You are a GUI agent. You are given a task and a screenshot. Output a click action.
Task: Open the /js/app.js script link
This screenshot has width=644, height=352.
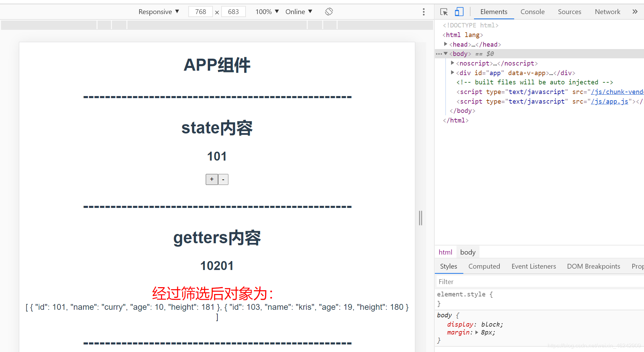click(609, 101)
